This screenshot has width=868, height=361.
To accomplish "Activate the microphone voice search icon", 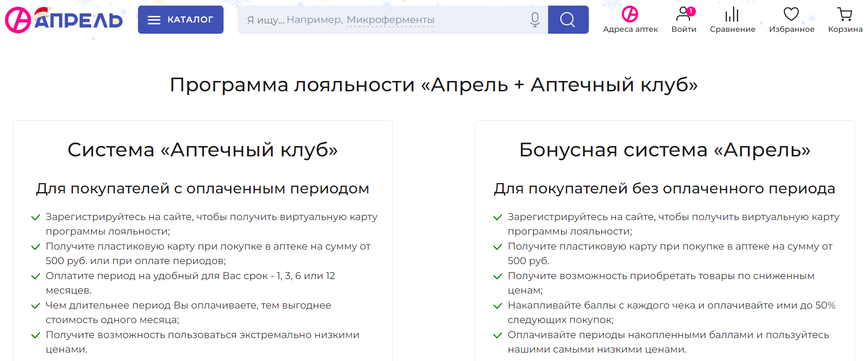I will click(x=535, y=20).
